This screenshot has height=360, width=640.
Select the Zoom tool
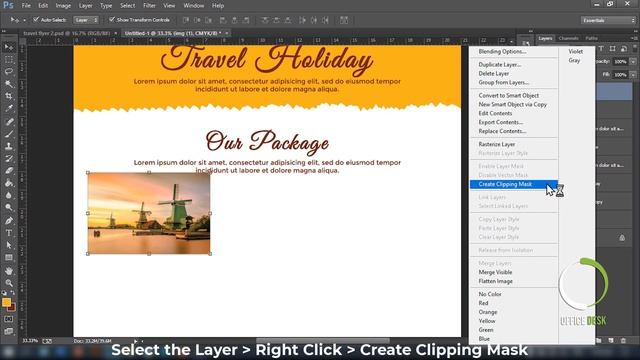coord(9,283)
